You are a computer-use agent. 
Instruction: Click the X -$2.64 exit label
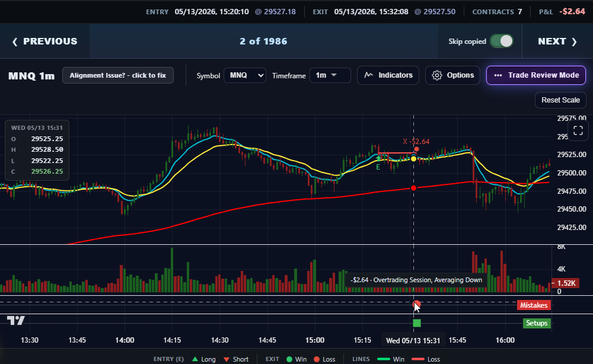click(416, 142)
